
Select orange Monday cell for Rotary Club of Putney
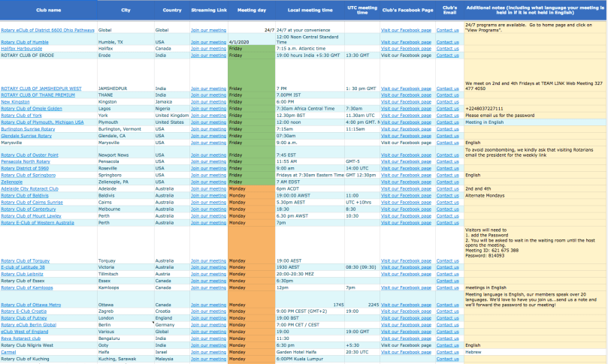point(250,317)
